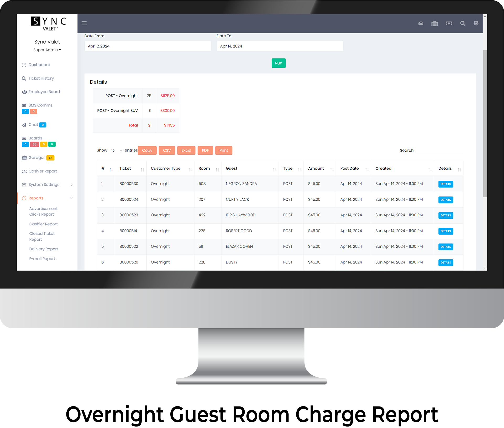
Task: Click the cashier/dollar icon in toolbar
Action: click(449, 23)
